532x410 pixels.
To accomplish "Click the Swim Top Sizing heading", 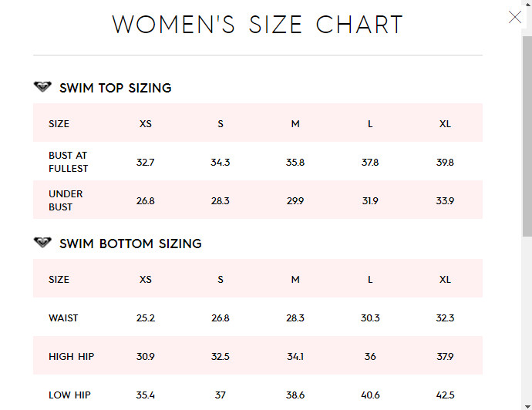I will [x=116, y=88].
